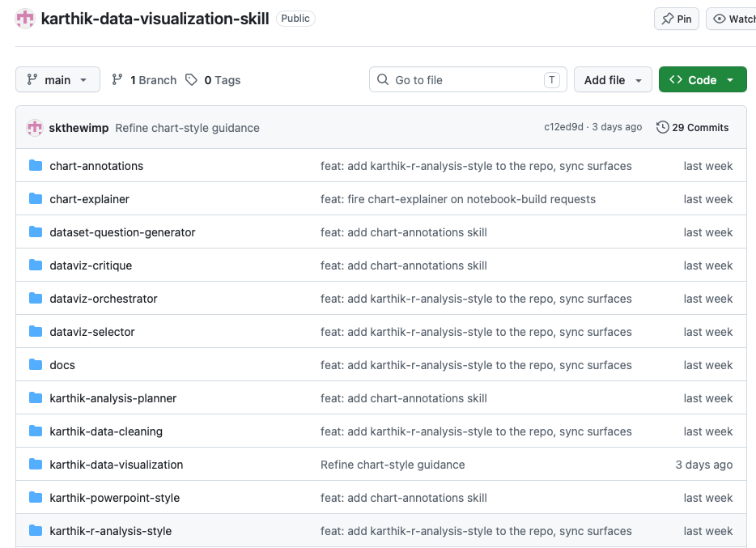This screenshot has height=548, width=756.
Task: Open chart-explainer's commit message about notebook-build requests
Action: 458,199
